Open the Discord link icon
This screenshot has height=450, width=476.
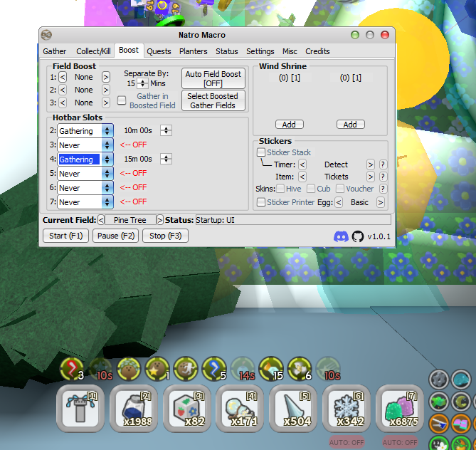click(x=341, y=236)
